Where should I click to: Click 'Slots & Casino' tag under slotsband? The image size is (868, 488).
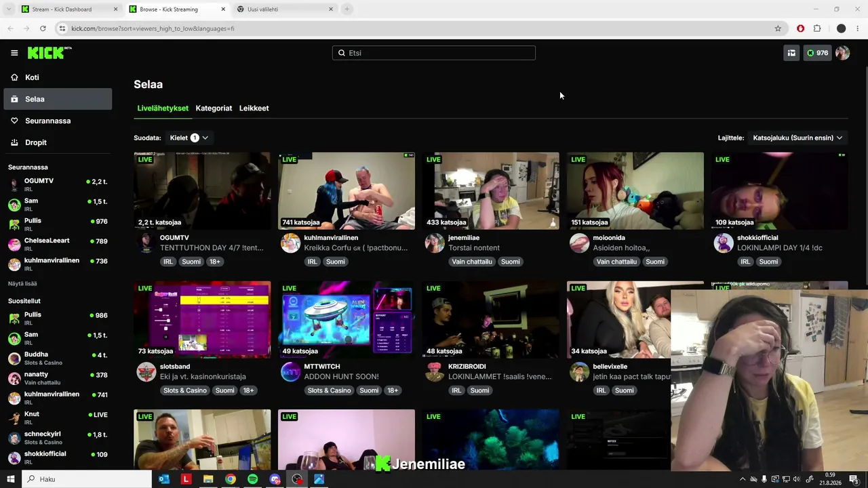click(184, 390)
